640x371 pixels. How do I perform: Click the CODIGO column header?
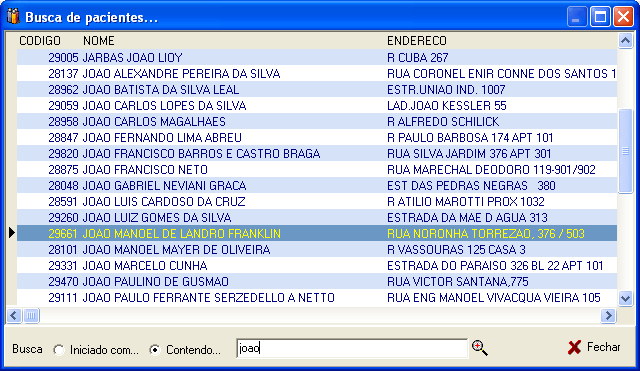[40, 41]
